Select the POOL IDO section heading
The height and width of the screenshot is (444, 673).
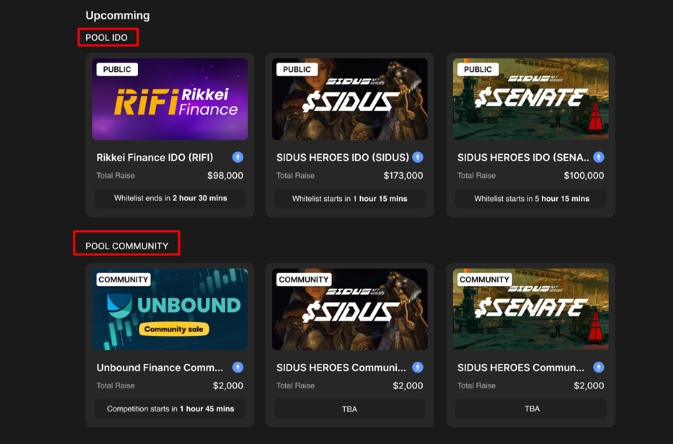[106, 38]
